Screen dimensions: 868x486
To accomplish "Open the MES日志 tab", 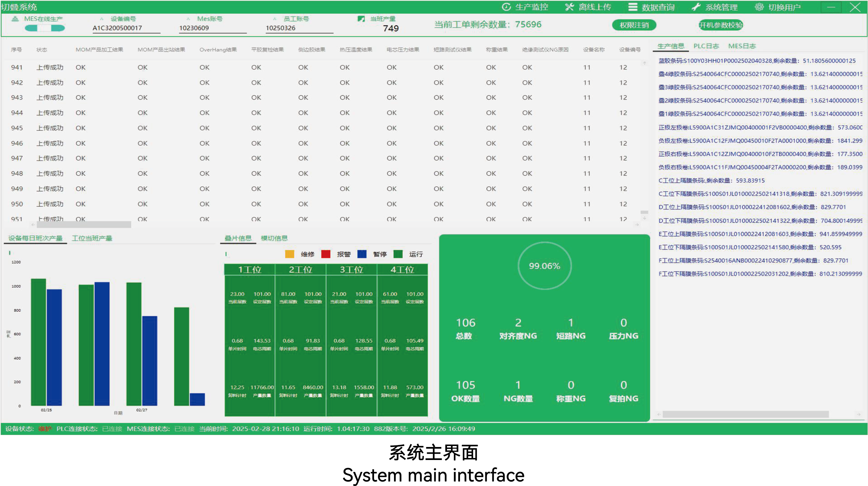I will (742, 46).
